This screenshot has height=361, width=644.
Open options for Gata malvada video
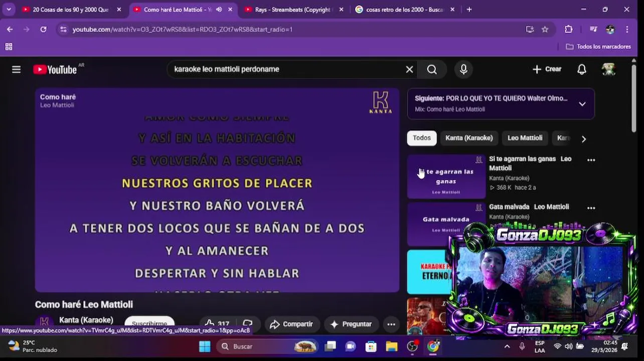click(591, 208)
